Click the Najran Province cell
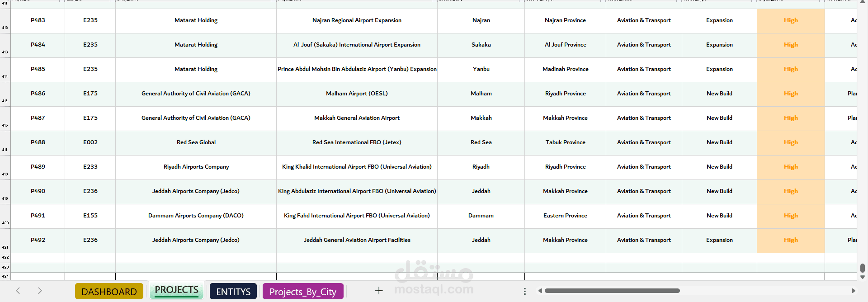The height and width of the screenshot is (302, 868). (565, 21)
